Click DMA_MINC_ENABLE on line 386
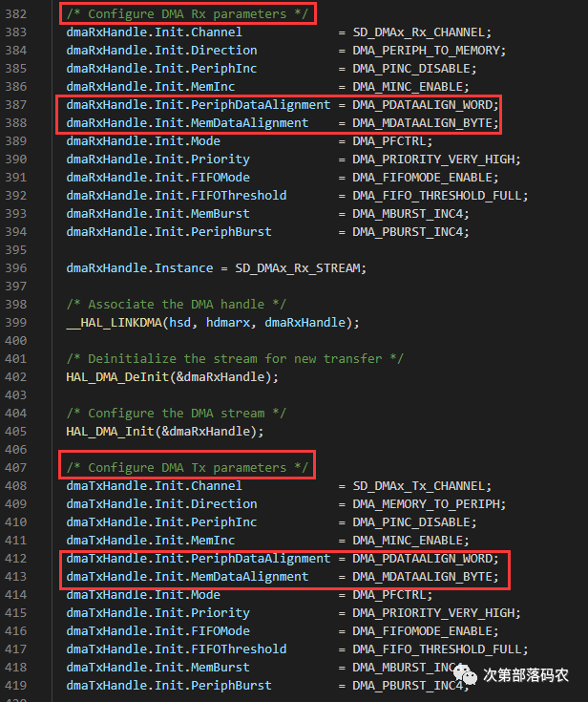Screen dimensions: 588x702 click(x=409, y=86)
